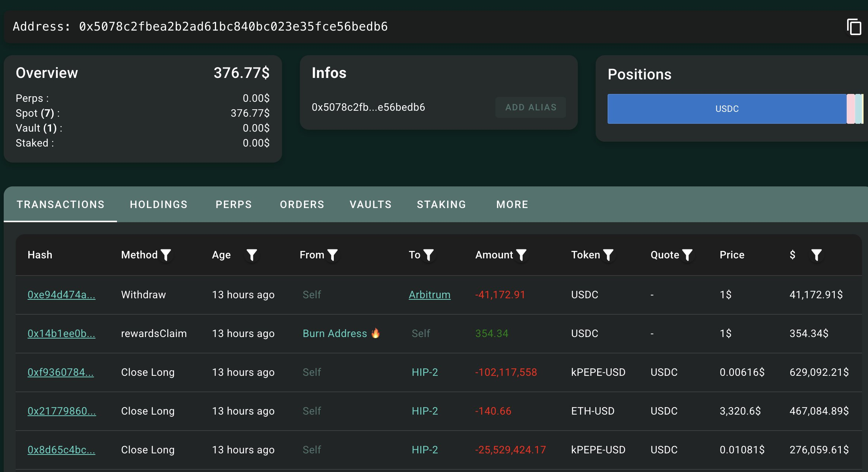Open the Method column filter
Image resolution: width=868 pixels, height=472 pixels.
(x=166, y=255)
